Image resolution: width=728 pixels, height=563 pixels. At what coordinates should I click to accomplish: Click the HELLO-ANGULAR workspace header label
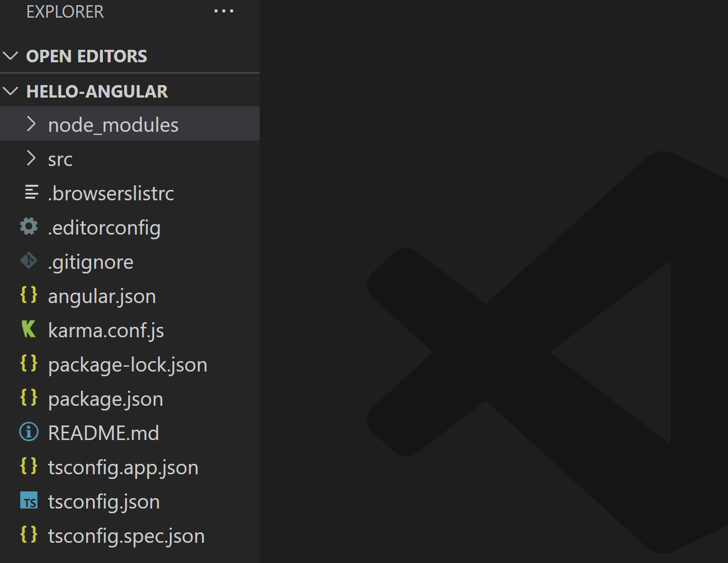point(97,91)
